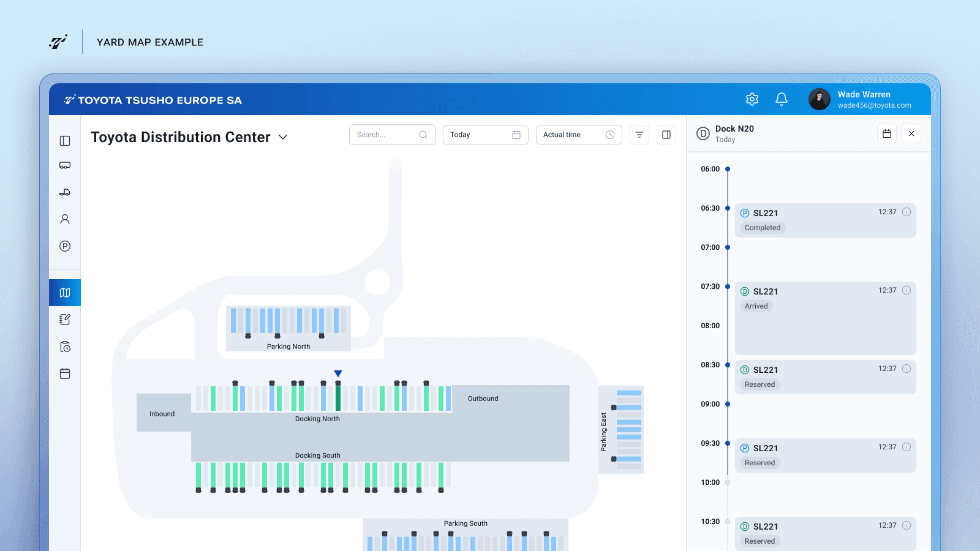Click info icon on 08:30 Reserved card

[x=907, y=369]
